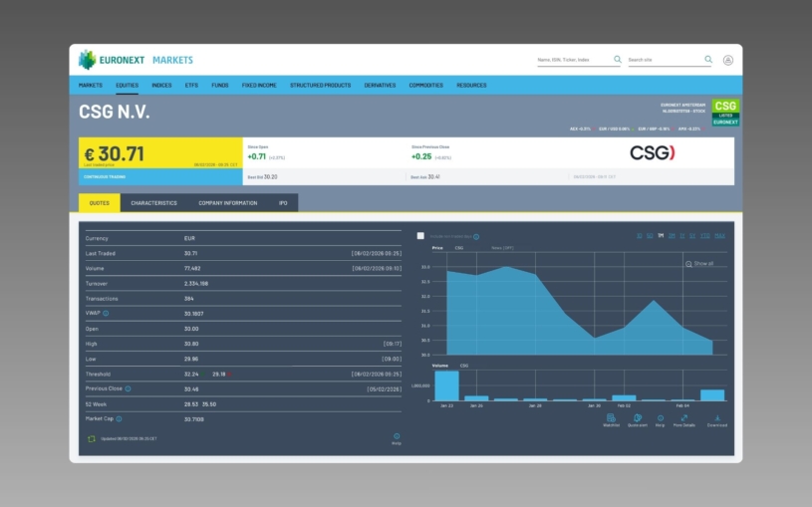
Task: Set a Quote alert for CSG
Action: [638, 419]
